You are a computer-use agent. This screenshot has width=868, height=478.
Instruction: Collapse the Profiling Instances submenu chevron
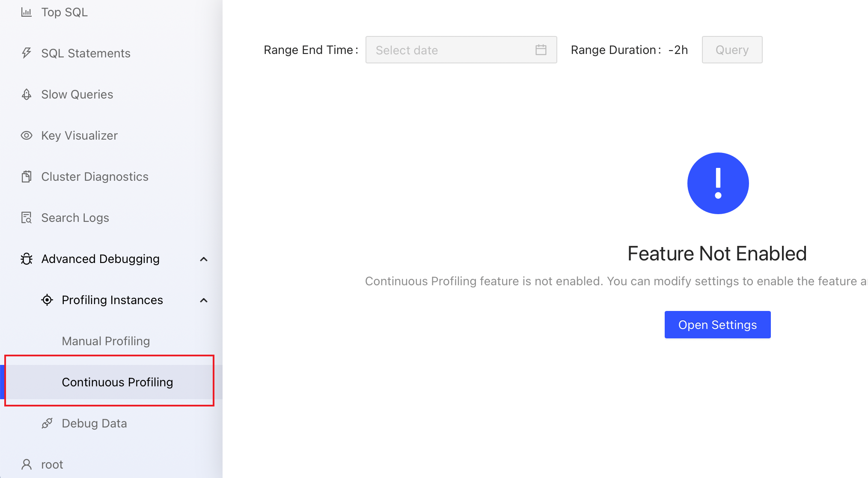click(x=204, y=300)
